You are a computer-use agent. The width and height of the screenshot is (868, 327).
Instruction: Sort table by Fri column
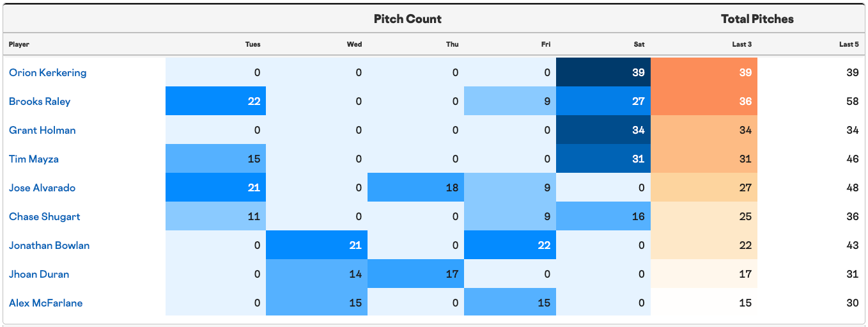[x=545, y=44]
